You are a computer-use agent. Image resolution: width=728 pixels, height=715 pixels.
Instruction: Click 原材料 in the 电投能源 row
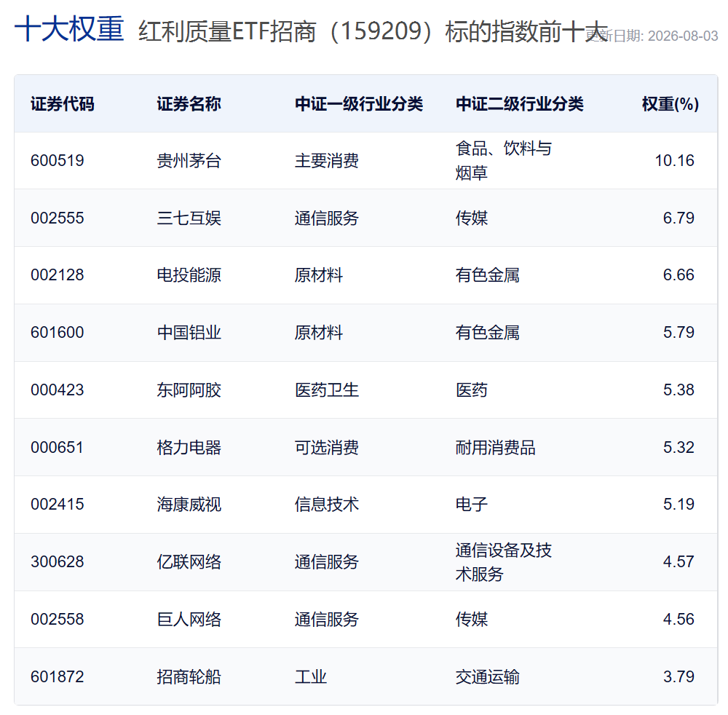click(319, 274)
